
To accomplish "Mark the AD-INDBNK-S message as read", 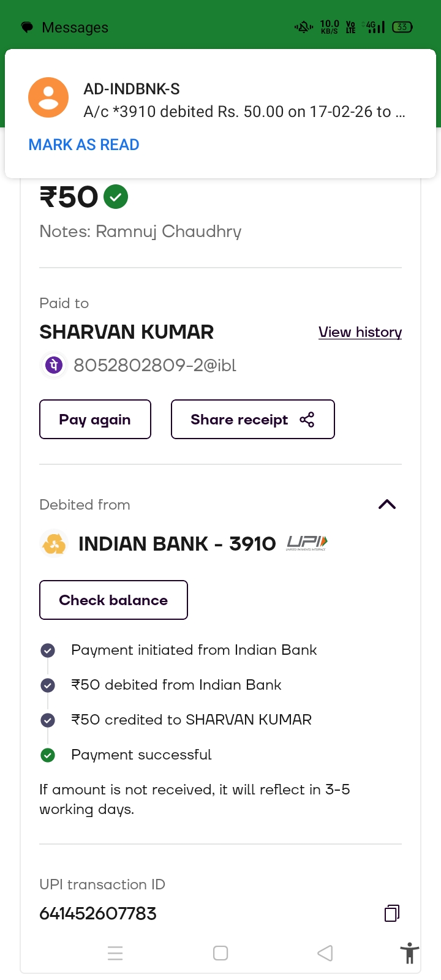I will point(84,145).
